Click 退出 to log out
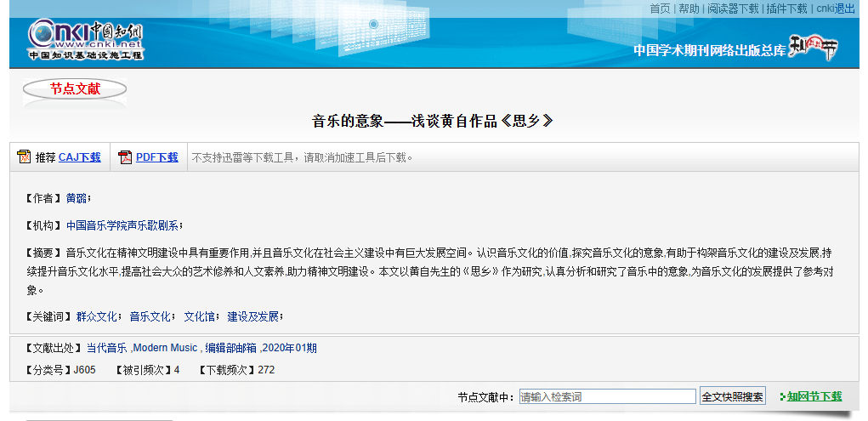 (845, 9)
